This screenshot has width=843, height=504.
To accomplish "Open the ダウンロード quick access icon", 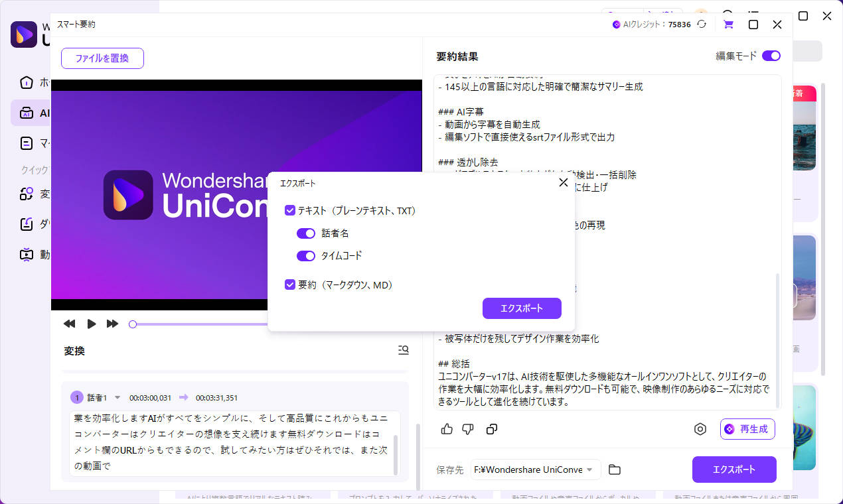I will point(27,223).
